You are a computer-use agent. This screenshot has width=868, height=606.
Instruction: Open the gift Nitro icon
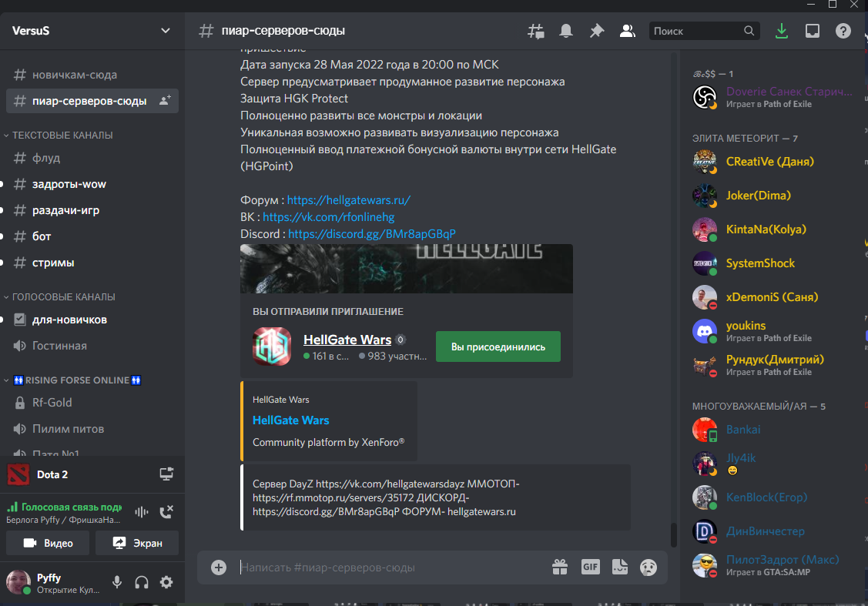pyautogui.click(x=560, y=567)
